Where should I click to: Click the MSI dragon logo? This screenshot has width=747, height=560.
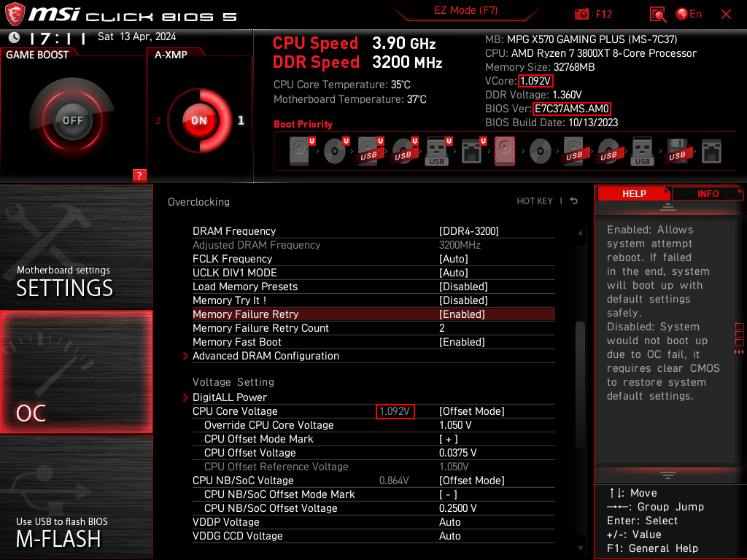[15, 12]
